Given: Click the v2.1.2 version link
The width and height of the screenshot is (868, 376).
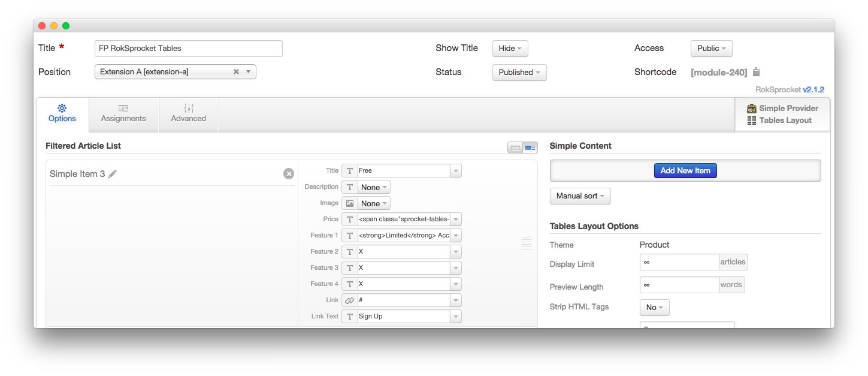Looking at the screenshot, I should pyautogui.click(x=813, y=89).
